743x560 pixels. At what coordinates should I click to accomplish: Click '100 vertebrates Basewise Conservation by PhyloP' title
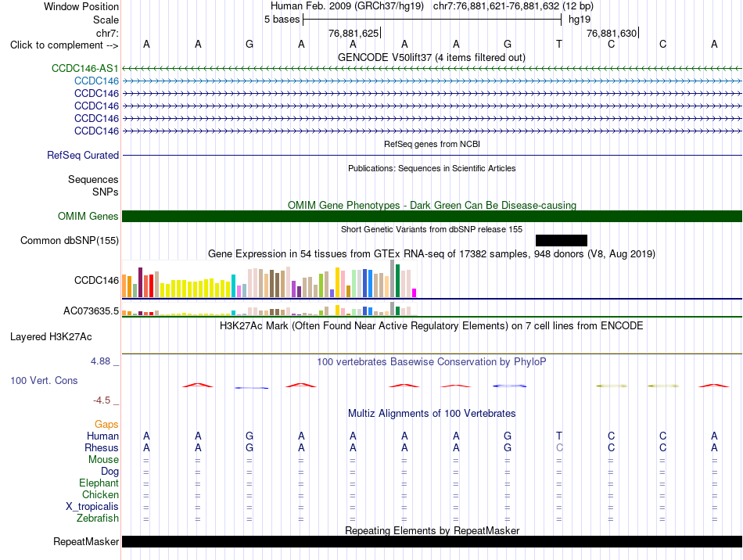click(432, 362)
